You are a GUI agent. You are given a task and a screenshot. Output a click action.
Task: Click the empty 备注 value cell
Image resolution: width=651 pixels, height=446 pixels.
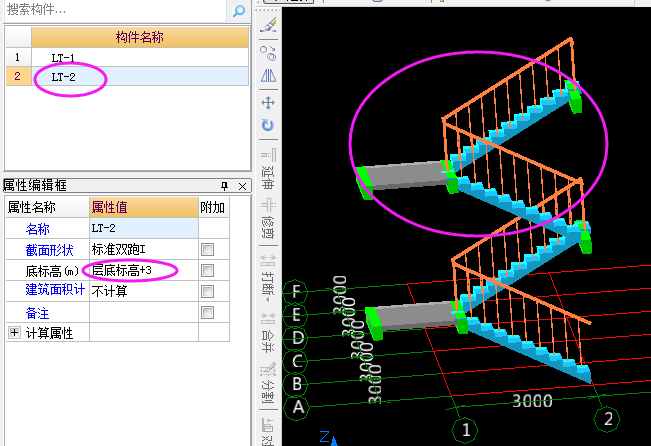coord(144,312)
